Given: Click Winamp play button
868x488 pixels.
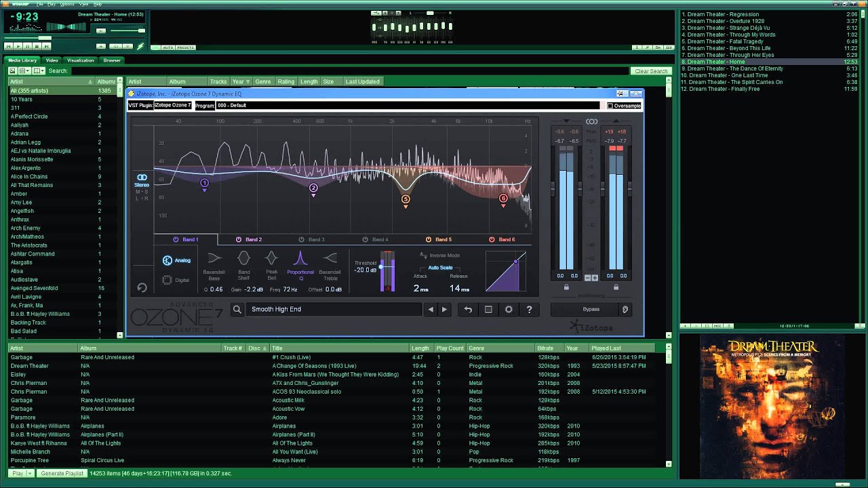Looking at the screenshot, I should coord(18,46).
